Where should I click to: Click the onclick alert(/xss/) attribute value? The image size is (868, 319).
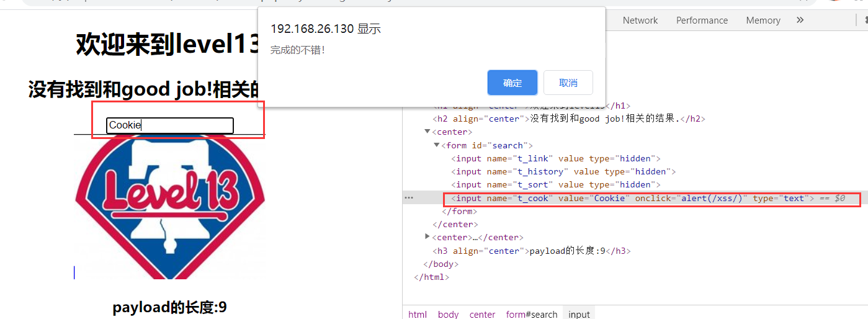[x=712, y=199]
